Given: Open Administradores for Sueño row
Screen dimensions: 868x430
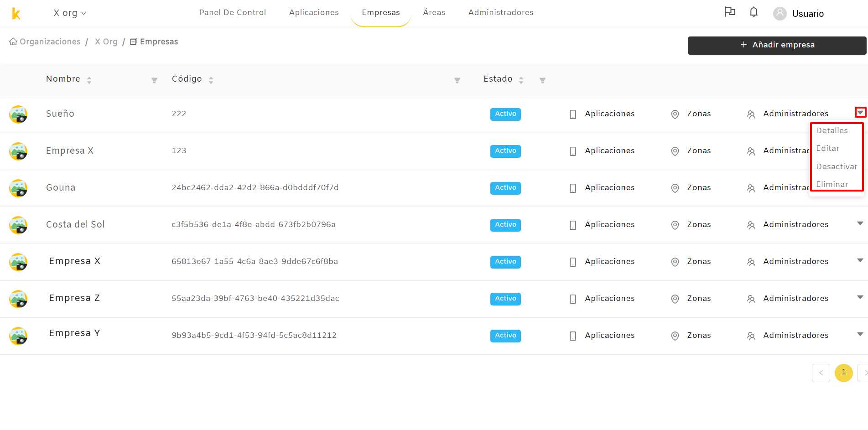Looking at the screenshot, I should (x=788, y=114).
